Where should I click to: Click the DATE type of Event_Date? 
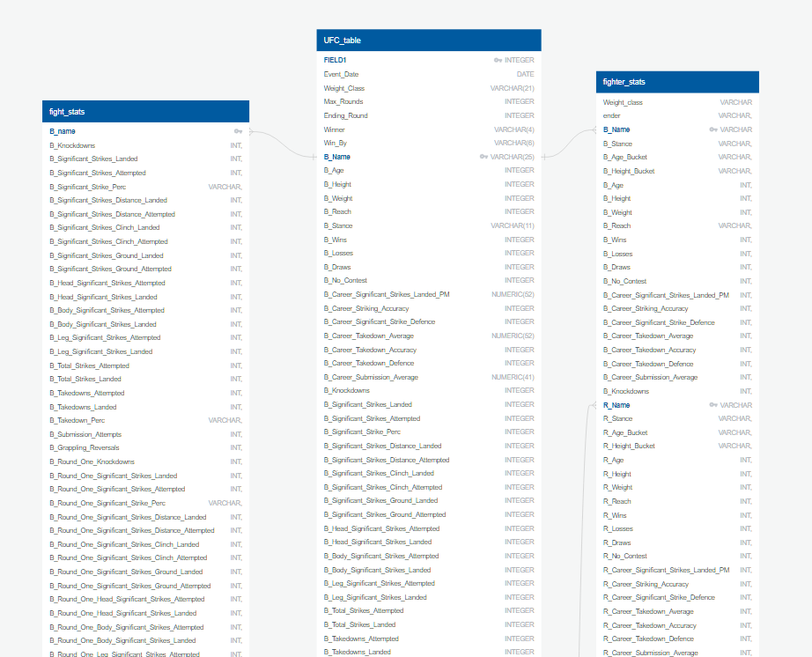pyautogui.click(x=525, y=75)
